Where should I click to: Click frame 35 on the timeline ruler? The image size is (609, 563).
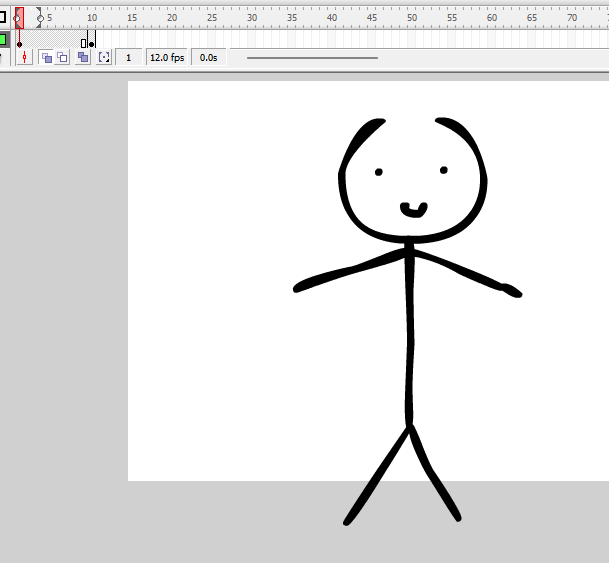point(292,18)
